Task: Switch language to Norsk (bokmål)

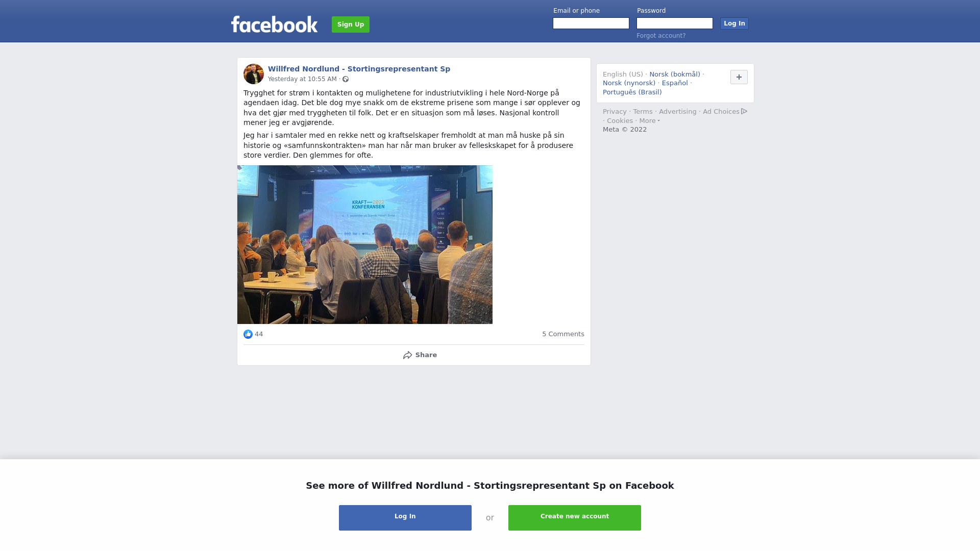Action: [x=675, y=74]
